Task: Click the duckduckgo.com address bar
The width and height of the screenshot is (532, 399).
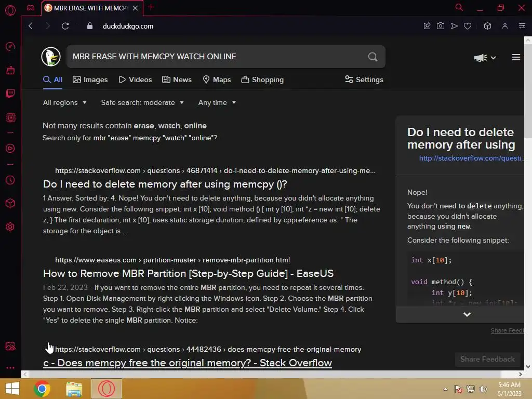Action: pos(128,26)
